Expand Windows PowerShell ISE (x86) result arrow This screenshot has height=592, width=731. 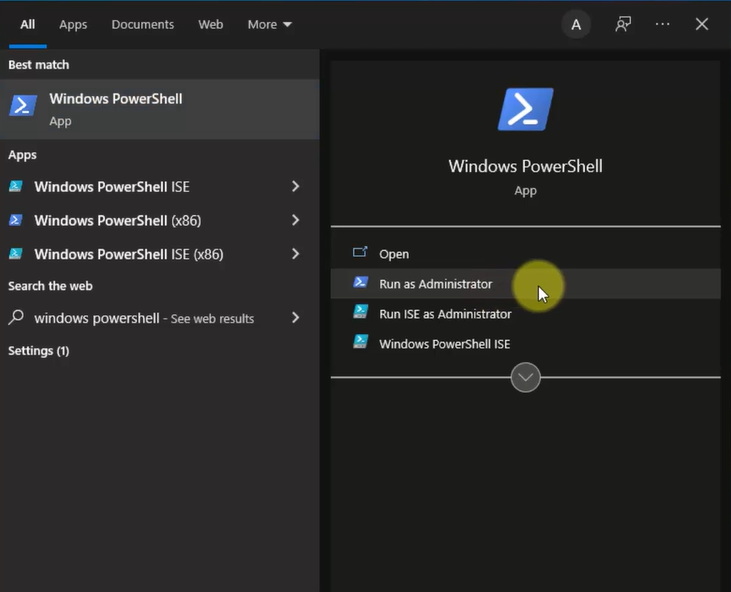click(295, 254)
